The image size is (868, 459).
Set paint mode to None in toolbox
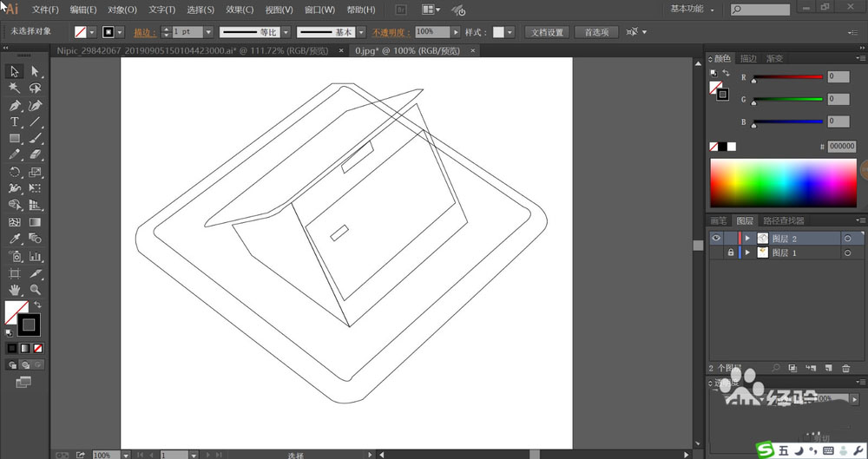[x=37, y=348]
